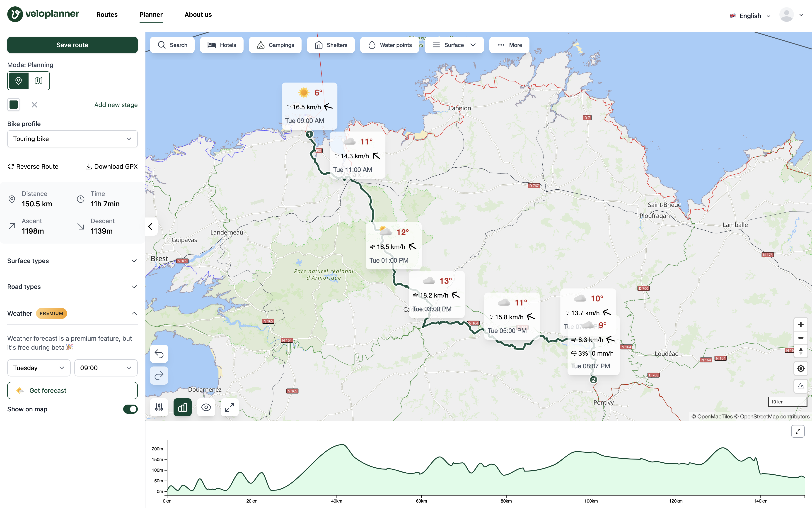The width and height of the screenshot is (812, 508).
Task: Open the Tue 05:00 PM weather card
Action: pyautogui.click(x=512, y=316)
